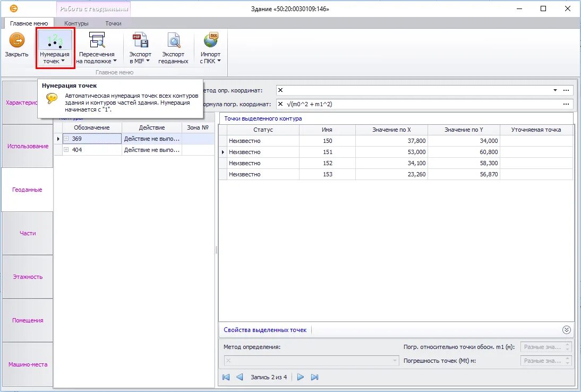Sort by Действие column header
The image size is (581, 392).
[x=152, y=127]
